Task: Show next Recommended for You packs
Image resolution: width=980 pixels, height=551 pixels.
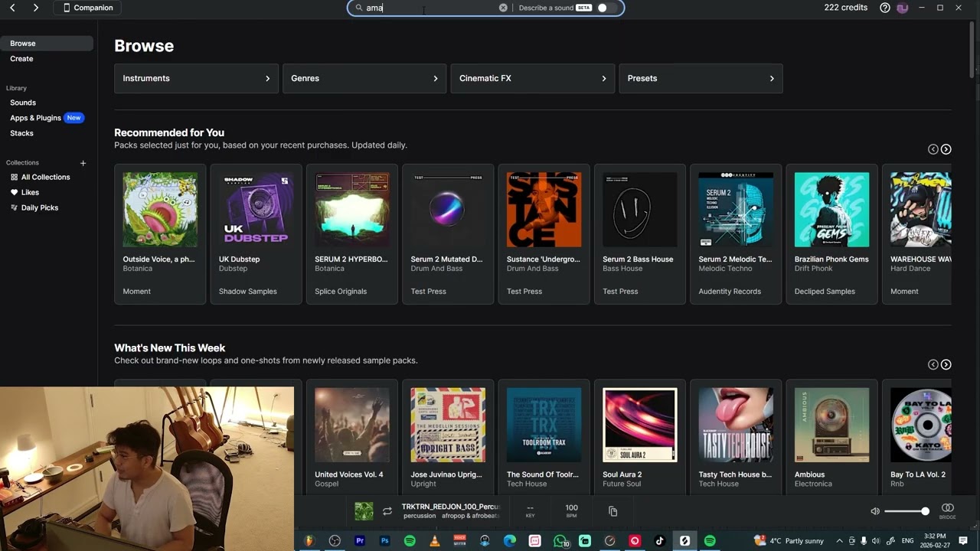Action: coord(946,149)
